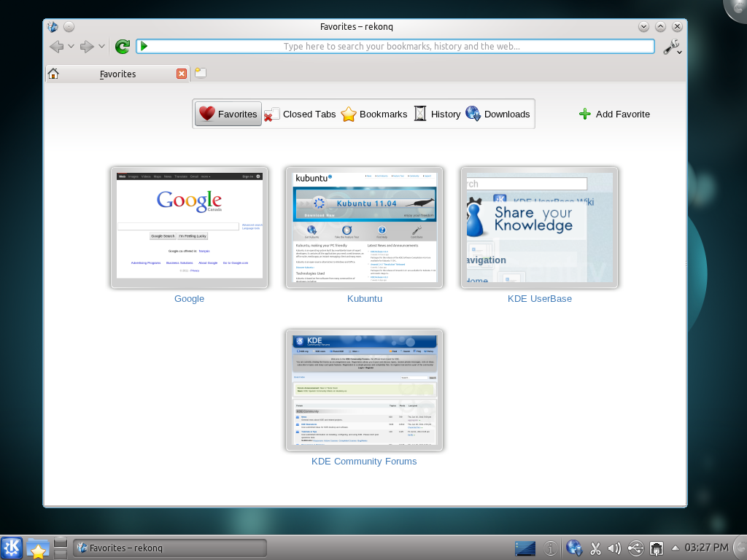This screenshot has height=560, width=747.
Task: Click the Add Favorite button
Action: [x=614, y=114]
